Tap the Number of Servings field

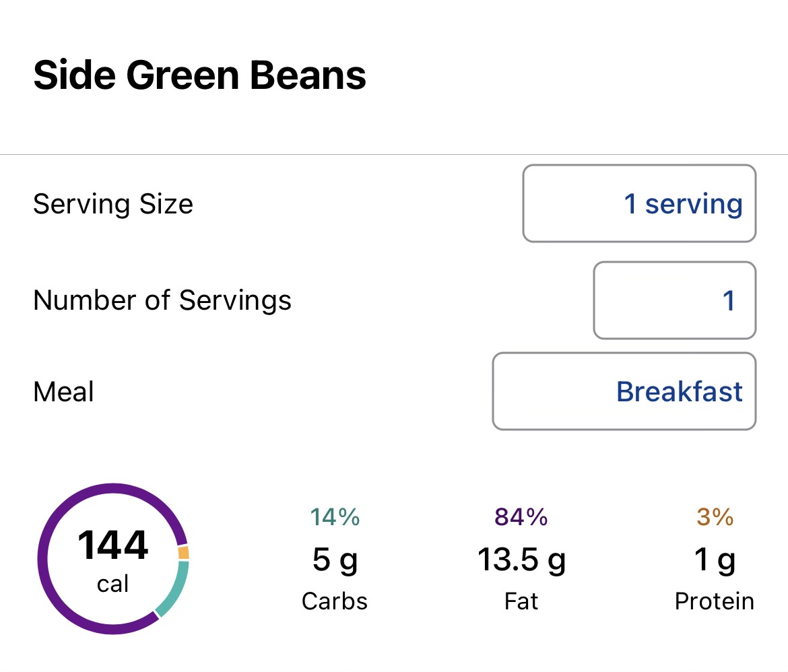[674, 300]
